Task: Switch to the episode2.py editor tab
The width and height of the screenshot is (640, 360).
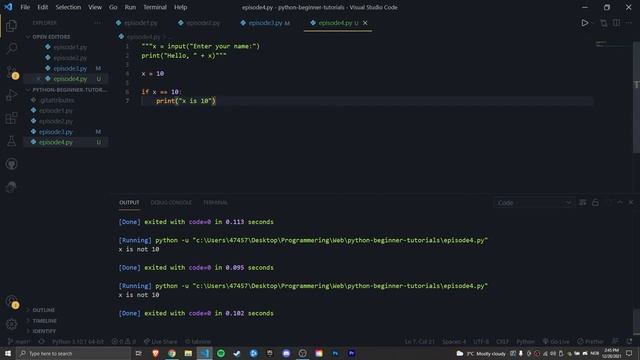Action: [199, 23]
